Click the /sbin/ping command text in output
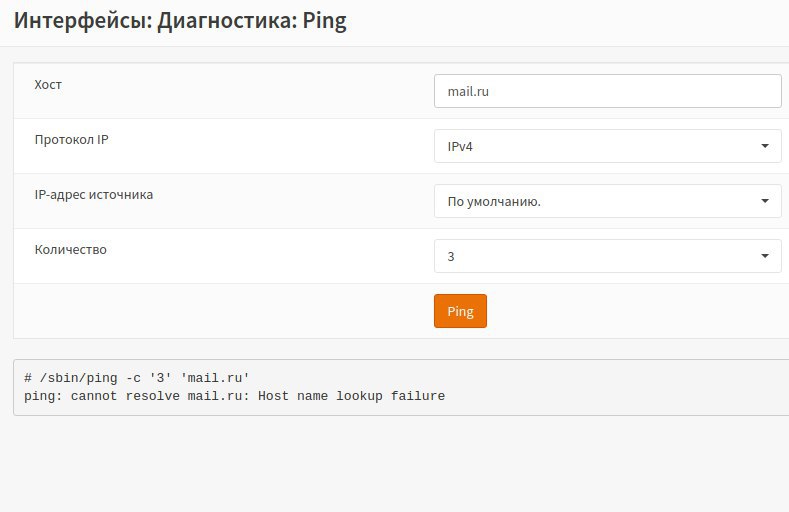The image size is (789, 512). 78,378
